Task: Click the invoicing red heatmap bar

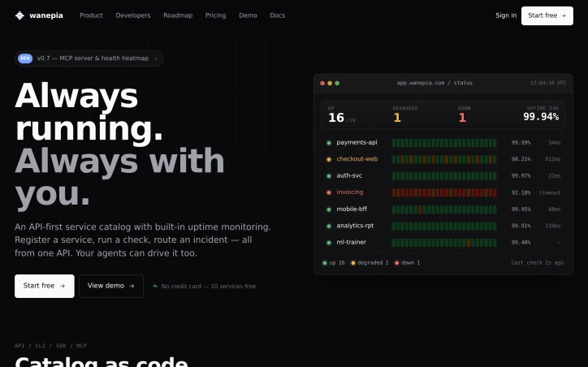Action: click(444, 192)
